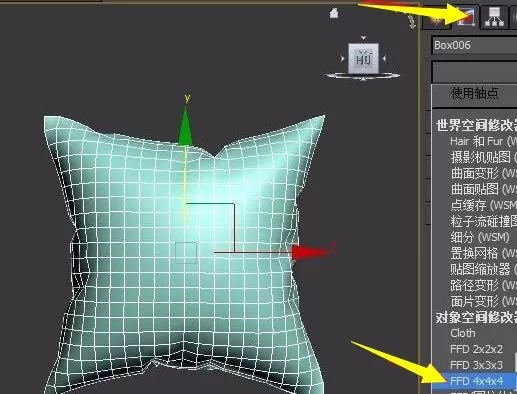Click the ViewCube bottom arrow on compass ring
Image resolution: width=517 pixels, height=394 pixels.
coord(363,79)
